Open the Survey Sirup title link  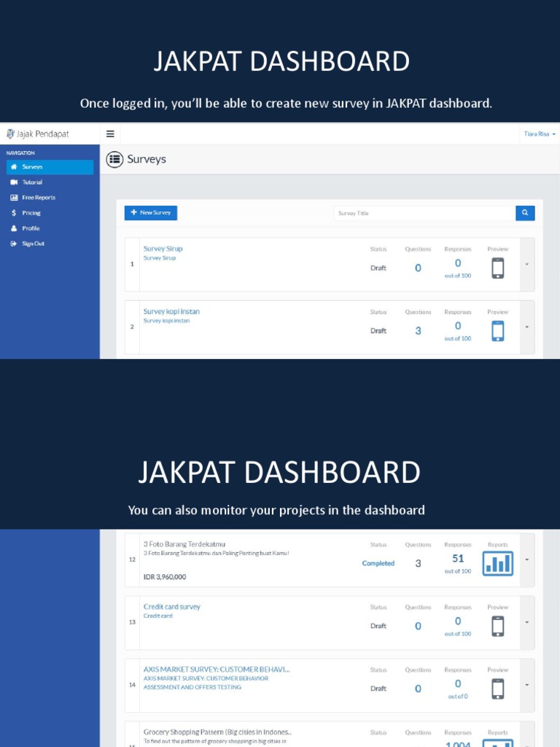tap(163, 249)
